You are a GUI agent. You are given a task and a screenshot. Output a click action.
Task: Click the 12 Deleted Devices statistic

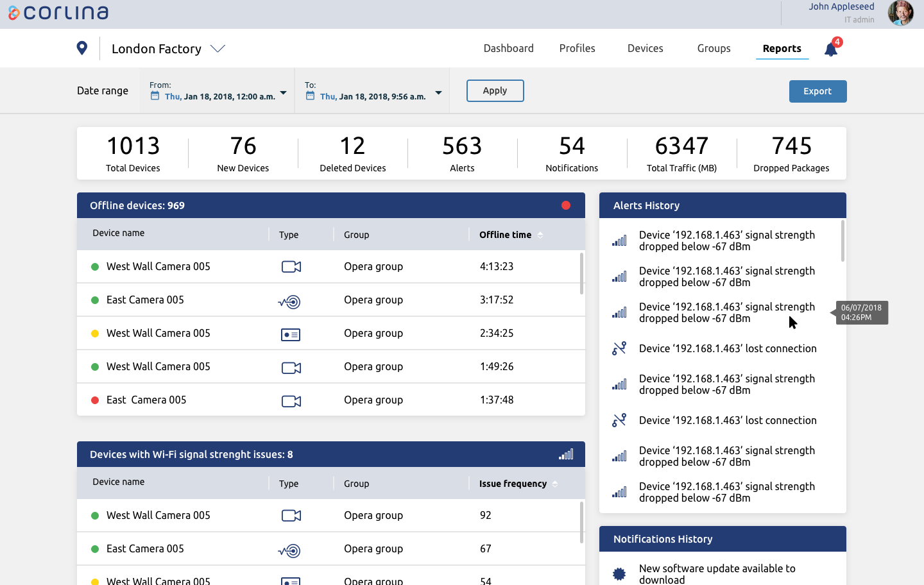[x=353, y=153]
